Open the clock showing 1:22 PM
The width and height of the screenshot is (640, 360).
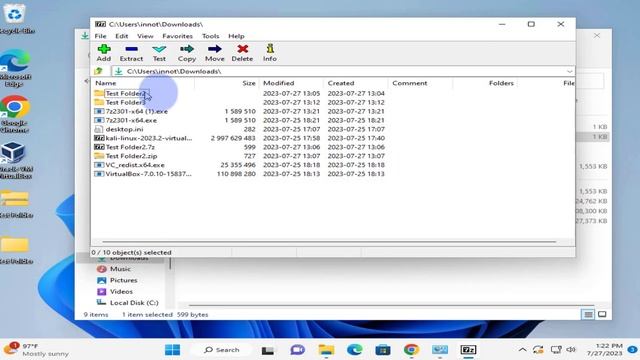point(604,350)
